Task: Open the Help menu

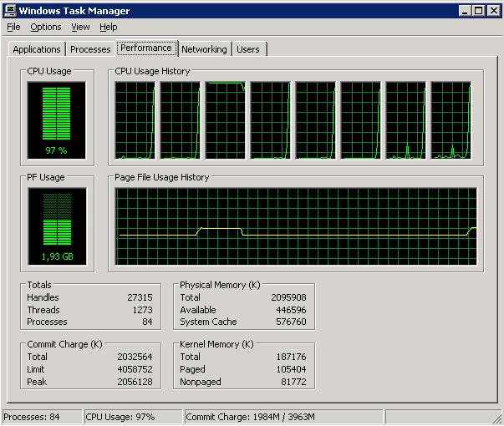Action: (108, 27)
